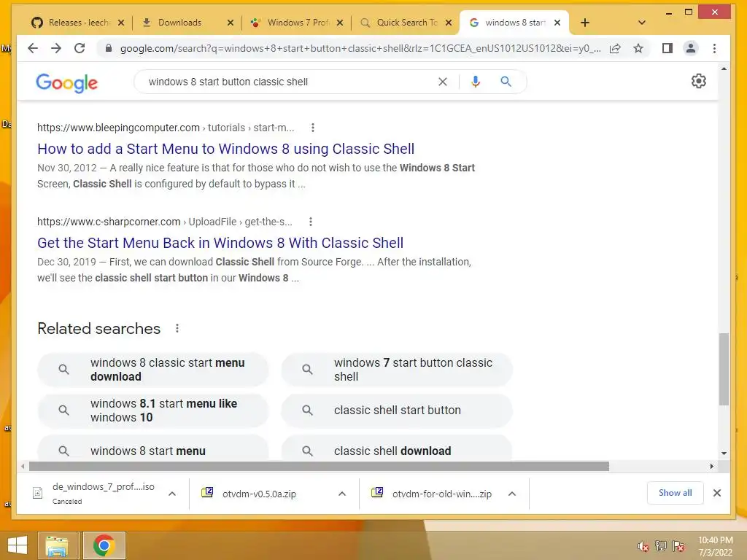This screenshot has height=560, width=747.
Task: Click the Chrome address bar URL
Action: point(360,48)
